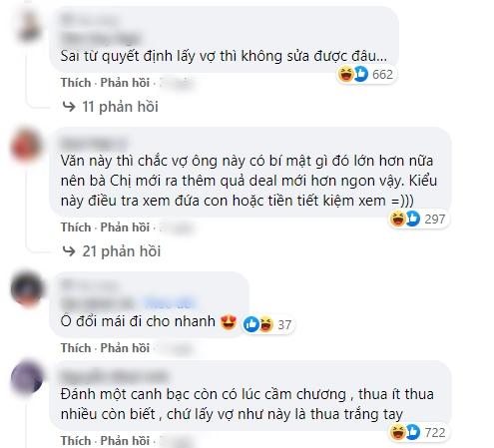Reply to the 'Văn này thì chắc' comment

click(x=125, y=227)
